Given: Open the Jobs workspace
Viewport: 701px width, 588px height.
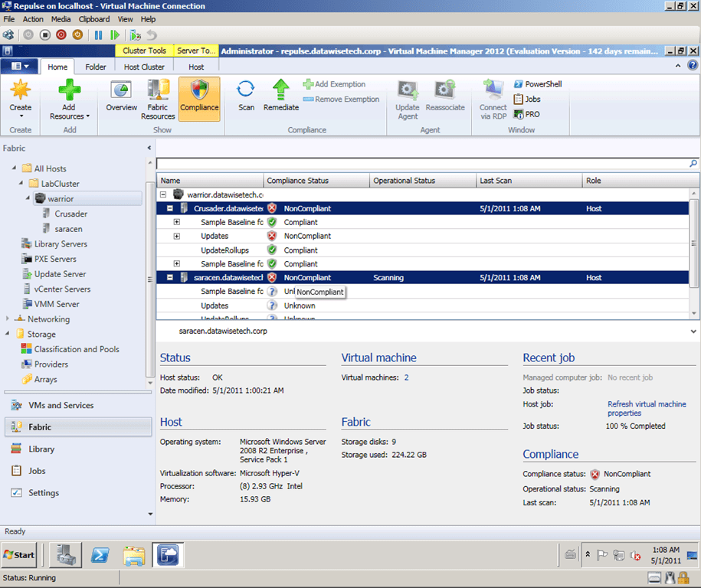Looking at the screenshot, I should click(x=78, y=471).
